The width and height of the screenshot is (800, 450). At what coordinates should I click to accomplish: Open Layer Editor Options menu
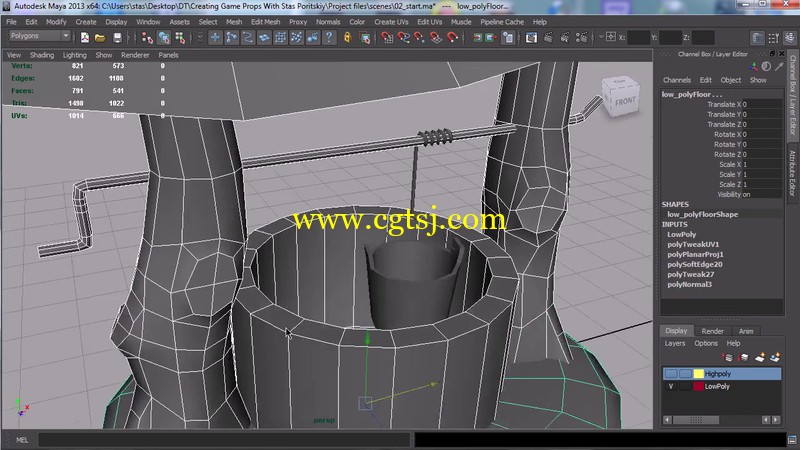click(706, 343)
